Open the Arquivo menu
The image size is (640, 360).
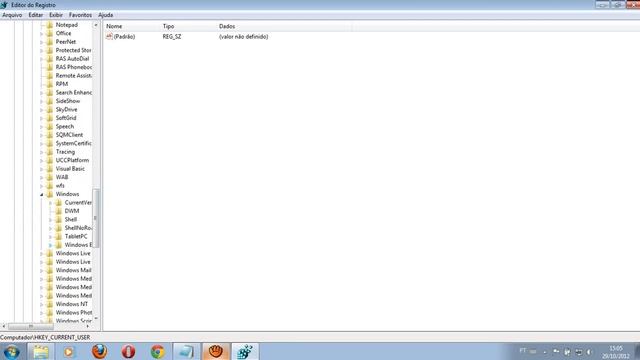tap(12, 15)
